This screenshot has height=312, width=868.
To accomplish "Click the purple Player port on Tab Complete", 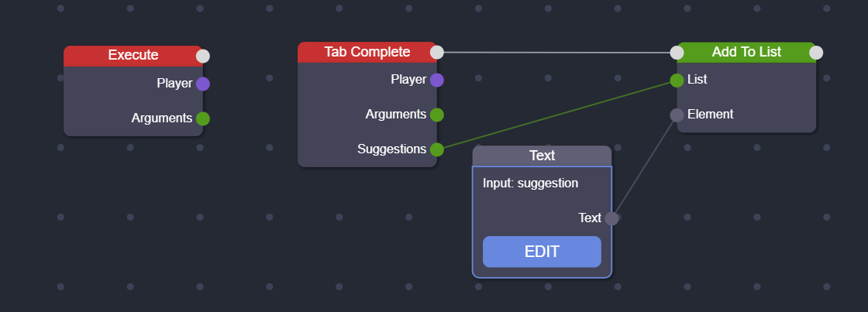I will click(x=437, y=80).
